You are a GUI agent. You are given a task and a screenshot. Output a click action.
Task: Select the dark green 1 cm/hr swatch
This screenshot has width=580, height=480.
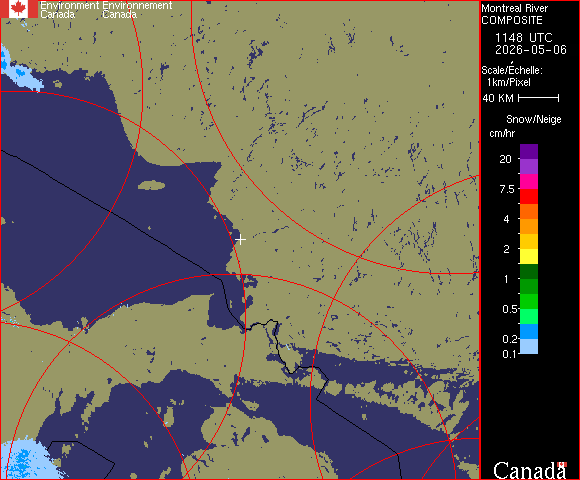(529, 271)
